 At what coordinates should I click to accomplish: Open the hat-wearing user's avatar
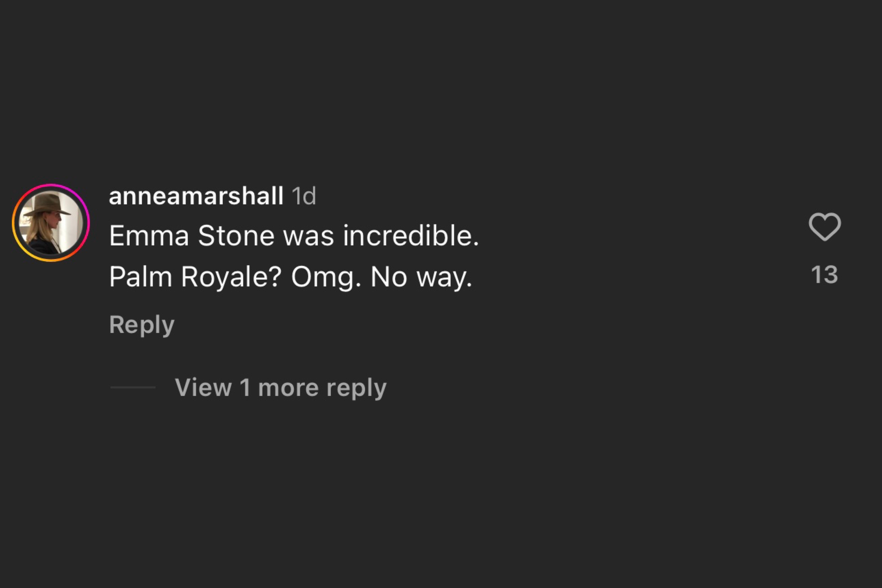(51, 223)
